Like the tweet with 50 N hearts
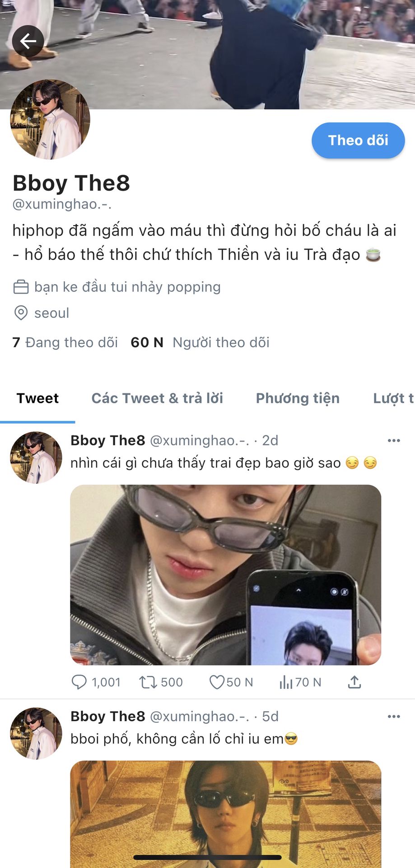 217,682
